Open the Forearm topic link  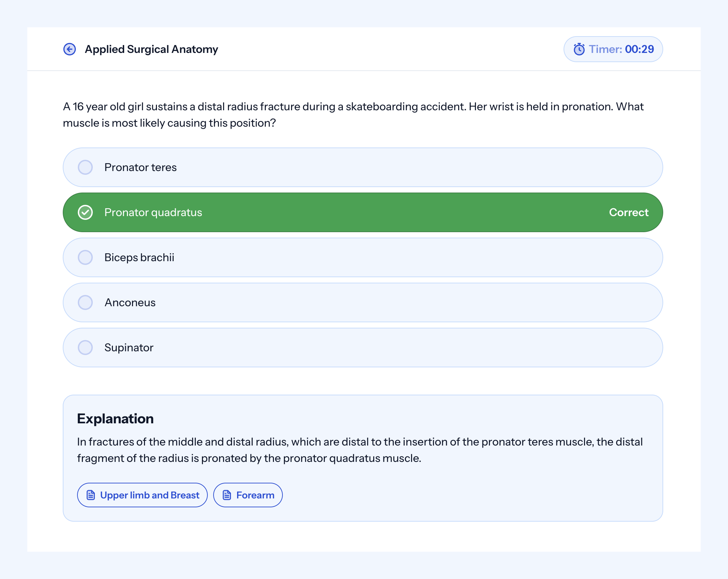pos(248,495)
